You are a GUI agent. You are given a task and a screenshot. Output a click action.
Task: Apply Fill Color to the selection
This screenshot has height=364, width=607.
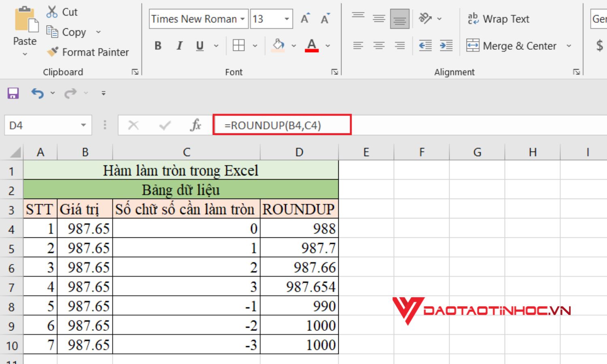tap(278, 46)
